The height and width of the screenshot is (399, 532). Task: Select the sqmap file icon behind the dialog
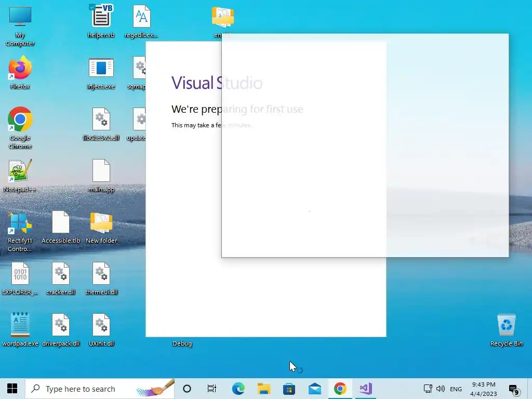[x=137, y=73]
